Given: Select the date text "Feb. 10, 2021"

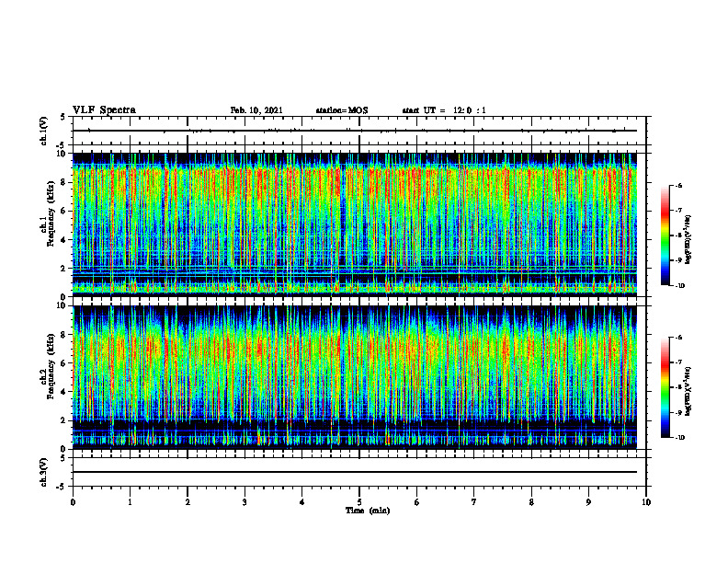Looking at the screenshot, I should [x=256, y=110].
